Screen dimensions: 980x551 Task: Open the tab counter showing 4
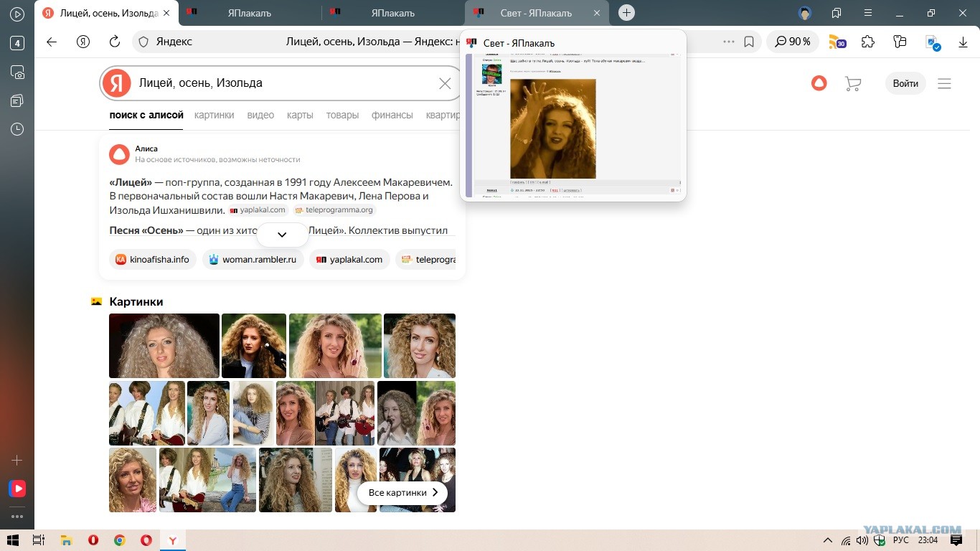click(17, 43)
